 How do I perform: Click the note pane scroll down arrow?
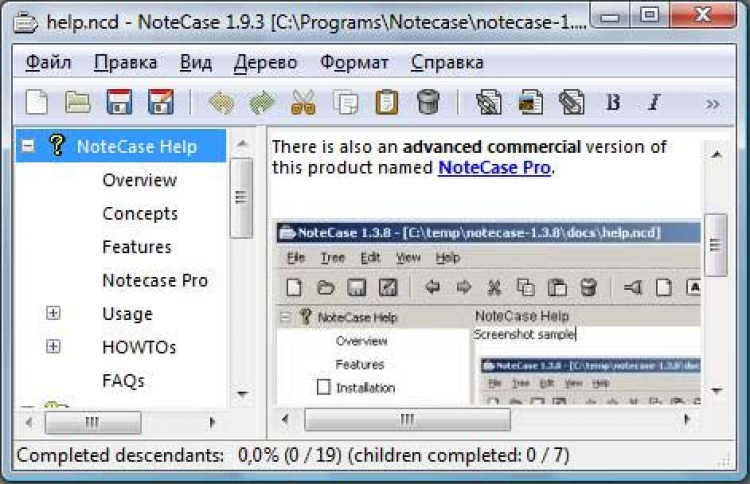tap(716, 391)
